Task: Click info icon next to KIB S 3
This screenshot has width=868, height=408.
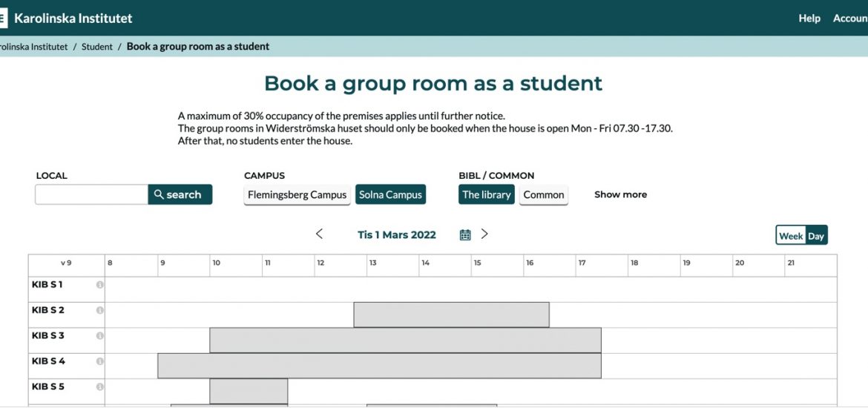Action: coord(99,336)
